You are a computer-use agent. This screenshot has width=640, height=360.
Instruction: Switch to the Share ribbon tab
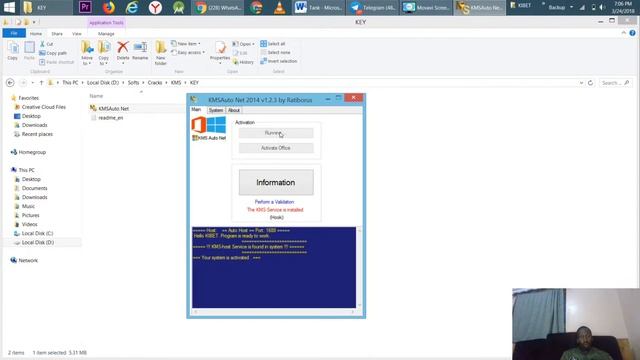(57, 33)
